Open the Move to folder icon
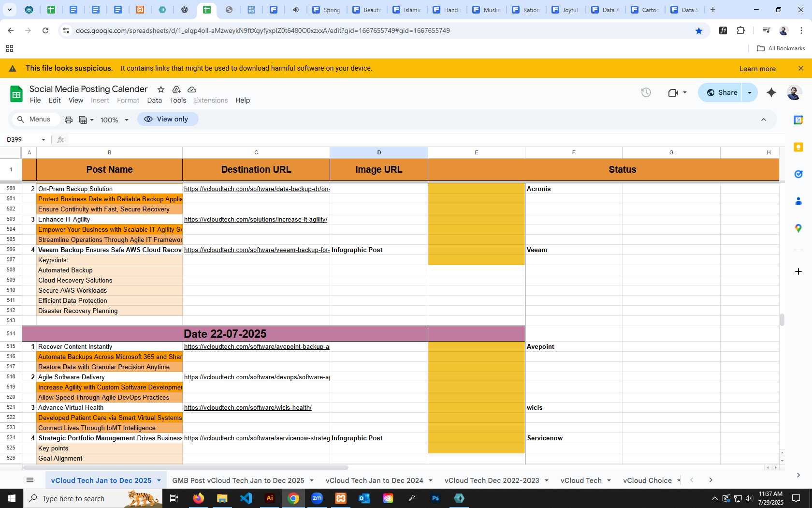 coord(176,90)
